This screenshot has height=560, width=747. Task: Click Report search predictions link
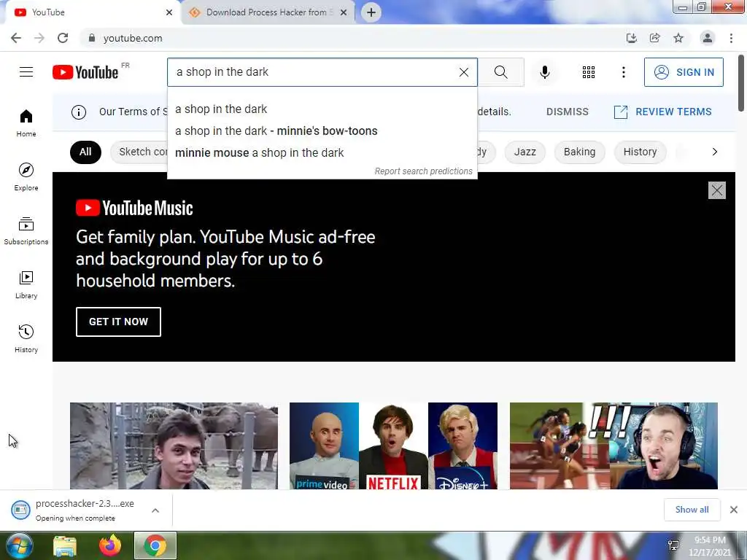pos(424,171)
